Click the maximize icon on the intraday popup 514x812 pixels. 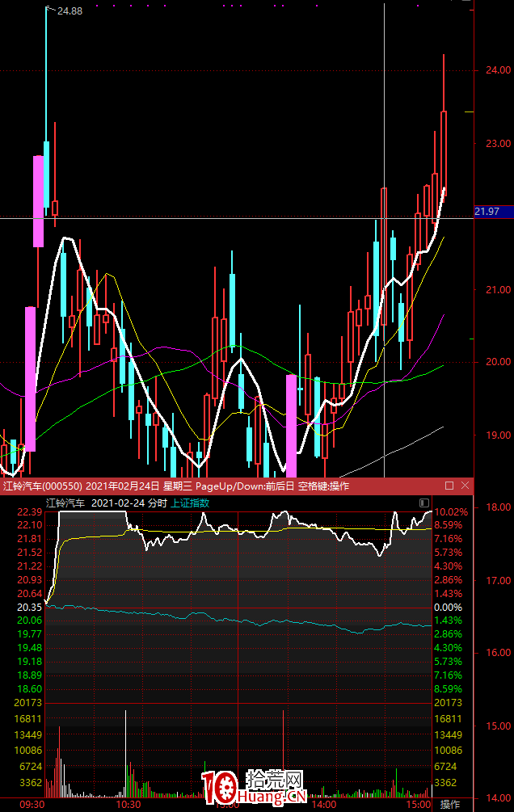click(x=449, y=486)
